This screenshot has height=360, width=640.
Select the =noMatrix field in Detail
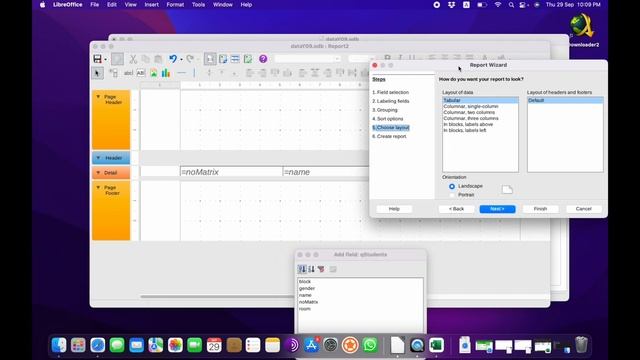[x=231, y=172]
